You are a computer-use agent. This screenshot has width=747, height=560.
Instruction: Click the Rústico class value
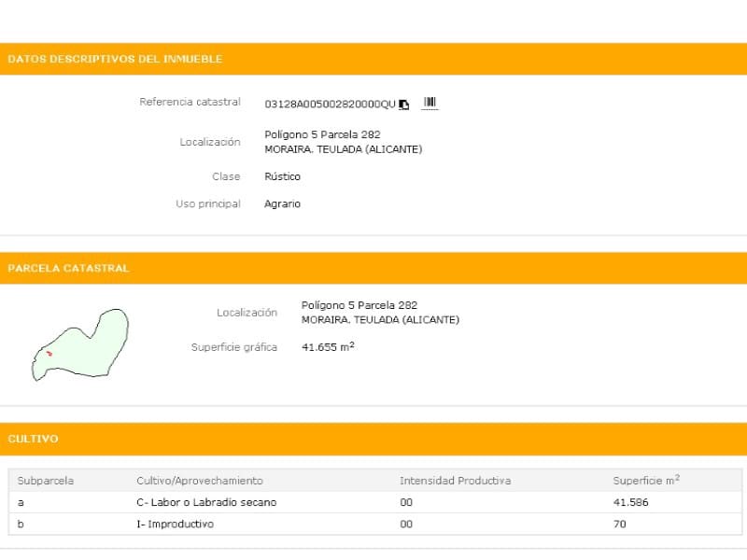coord(283,176)
